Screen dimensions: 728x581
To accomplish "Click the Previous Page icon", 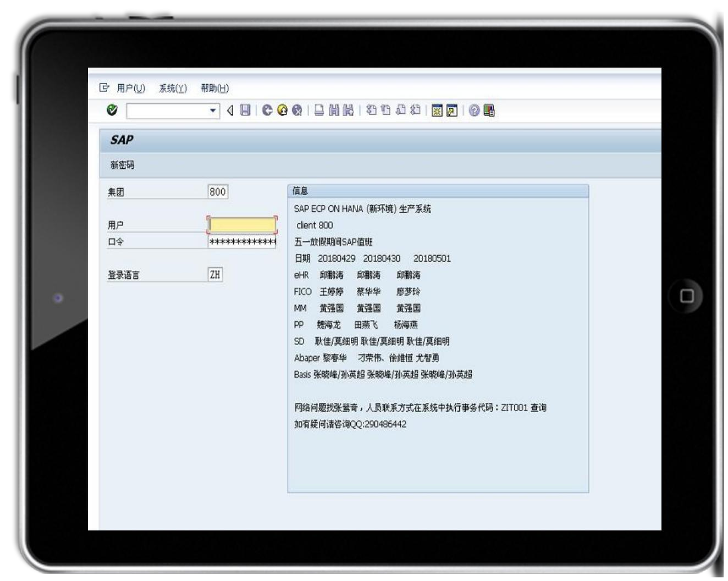I will [385, 110].
